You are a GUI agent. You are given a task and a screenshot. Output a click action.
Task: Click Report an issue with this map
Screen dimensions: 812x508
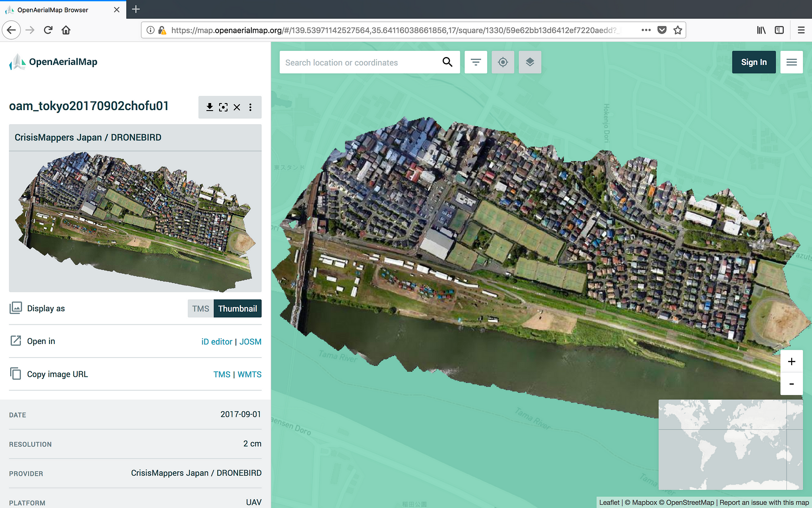[764, 502]
